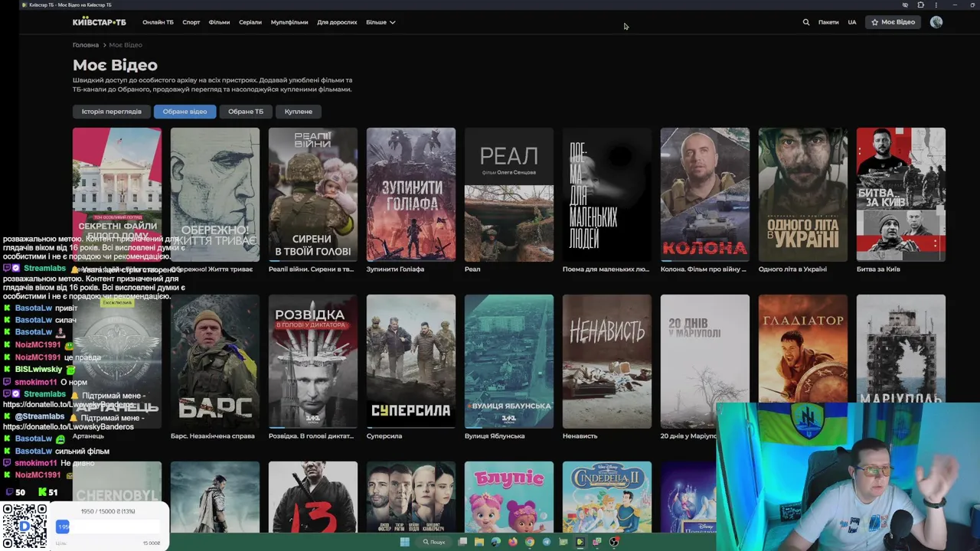This screenshot has height=551, width=980.
Task: Open the poster with red number 13
Action: pyautogui.click(x=313, y=497)
